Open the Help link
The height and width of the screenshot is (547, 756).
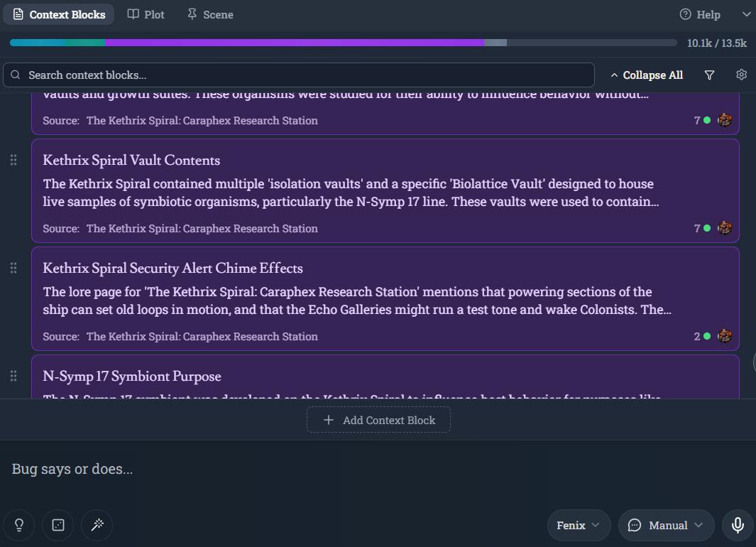pyautogui.click(x=700, y=14)
